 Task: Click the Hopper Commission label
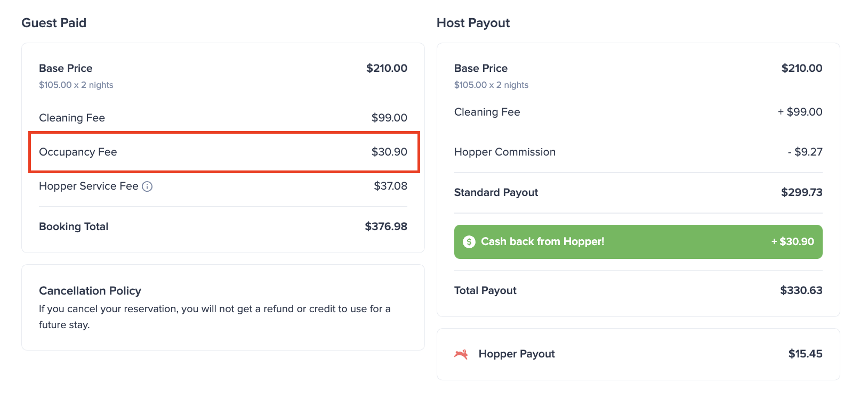(x=504, y=152)
